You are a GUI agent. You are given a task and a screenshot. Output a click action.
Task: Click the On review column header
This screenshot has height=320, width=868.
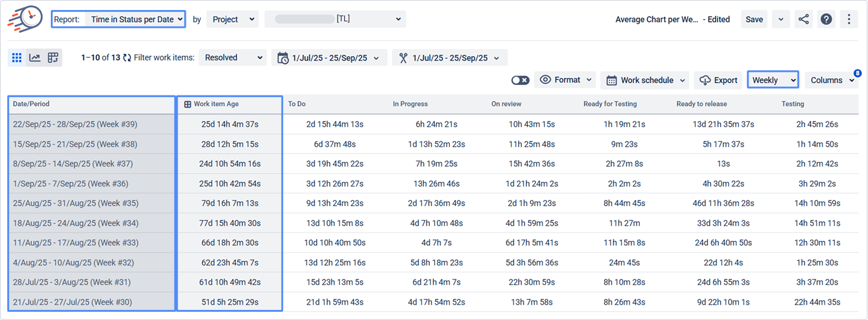[506, 104]
